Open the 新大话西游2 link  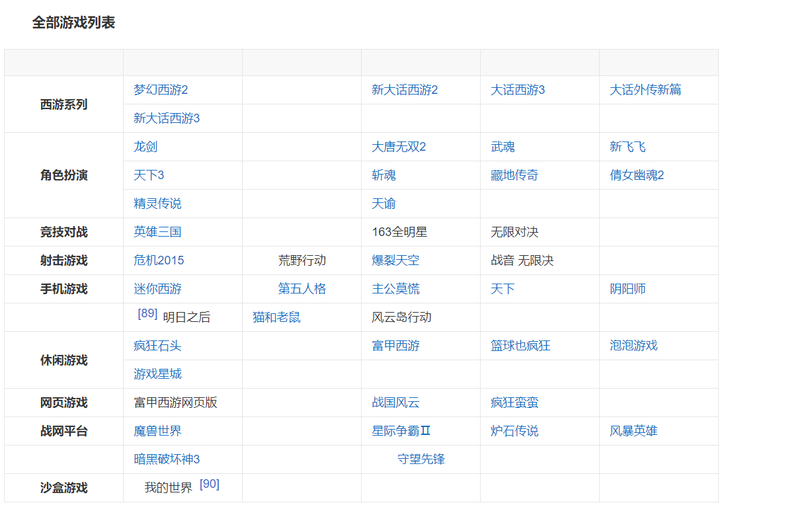pyautogui.click(x=405, y=90)
